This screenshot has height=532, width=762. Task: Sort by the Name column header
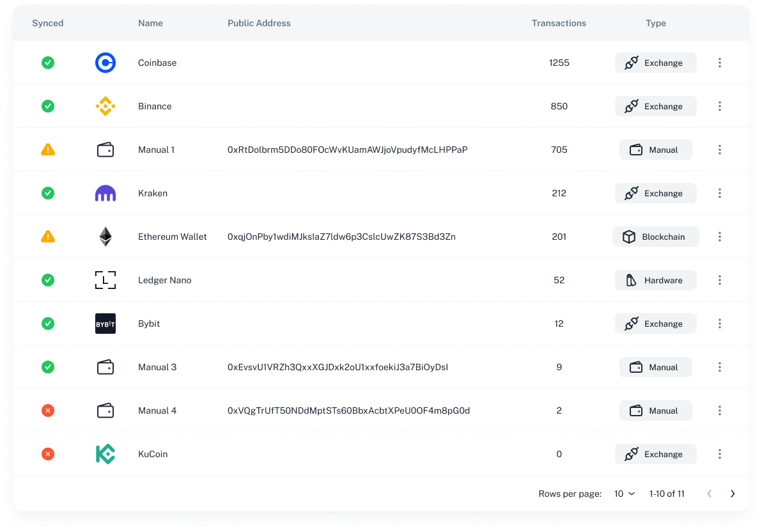(150, 23)
